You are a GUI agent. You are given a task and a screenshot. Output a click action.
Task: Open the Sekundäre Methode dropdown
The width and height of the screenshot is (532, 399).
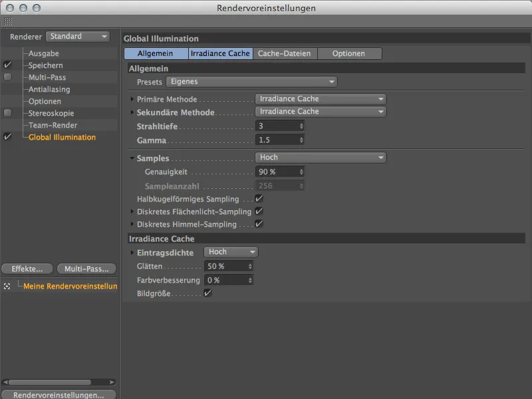321,111
